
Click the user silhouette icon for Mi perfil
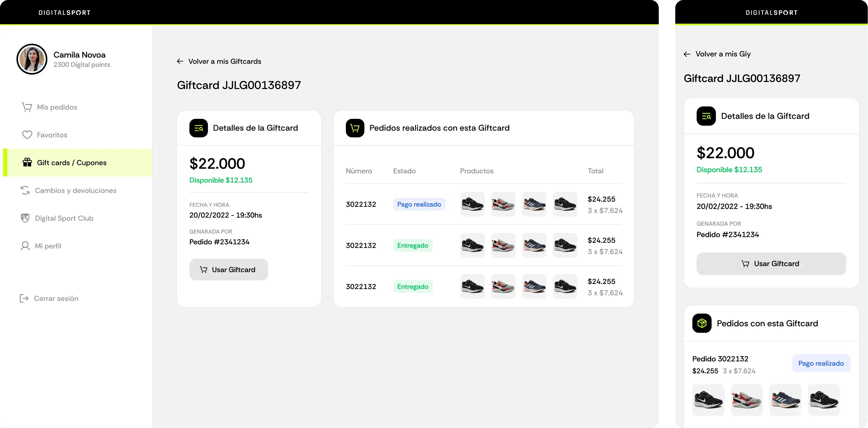[x=25, y=246]
